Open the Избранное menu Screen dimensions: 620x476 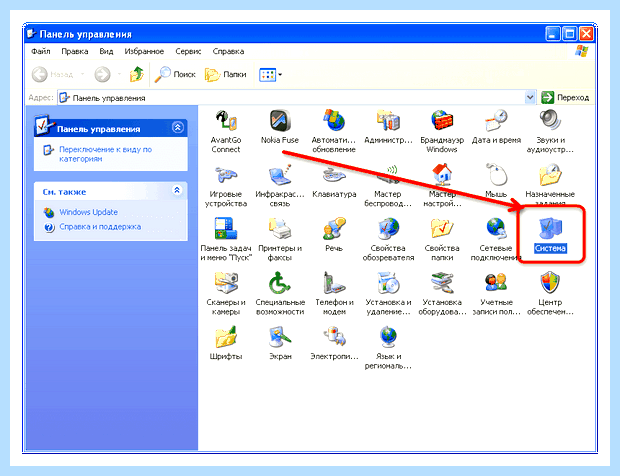coord(144,51)
